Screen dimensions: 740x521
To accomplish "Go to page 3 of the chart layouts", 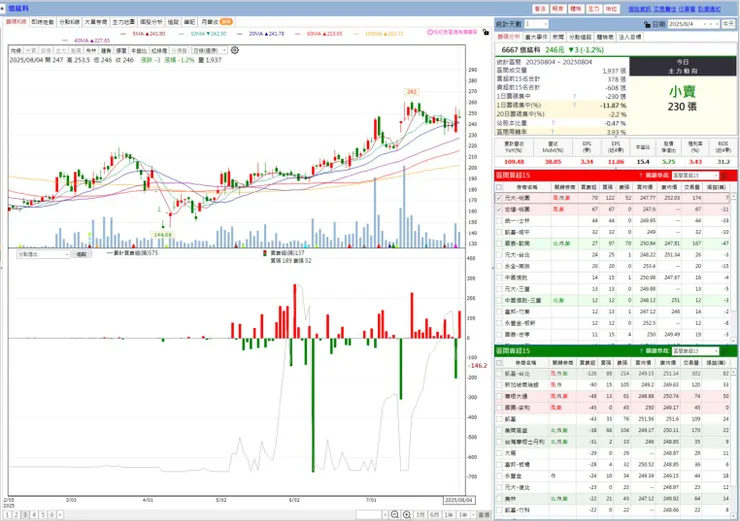I will pos(25,515).
